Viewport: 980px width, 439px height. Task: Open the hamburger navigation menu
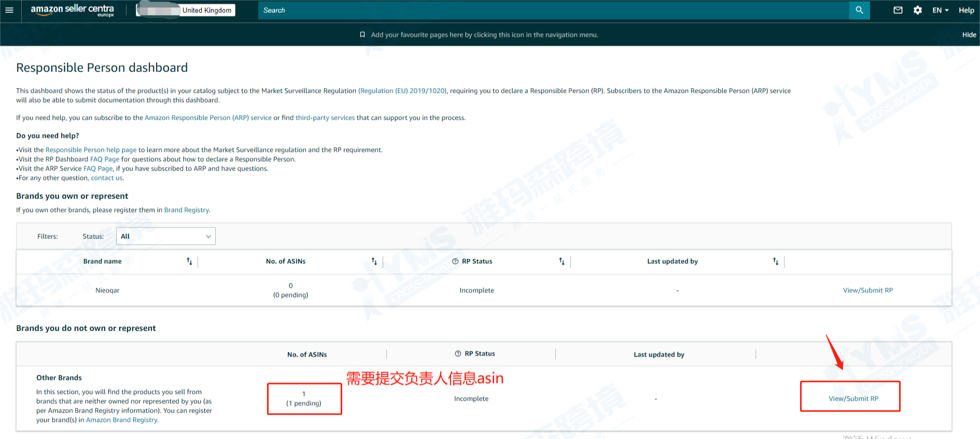[x=9, y=10]
